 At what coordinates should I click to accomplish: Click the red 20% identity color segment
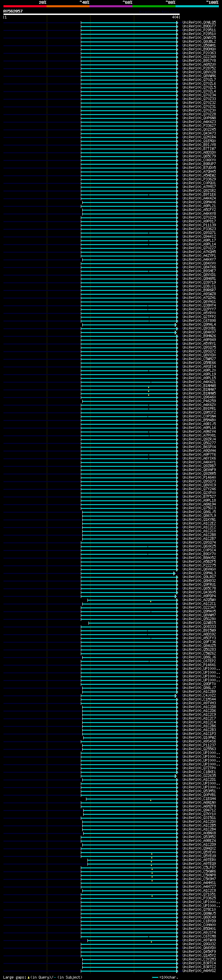[25, 6]
